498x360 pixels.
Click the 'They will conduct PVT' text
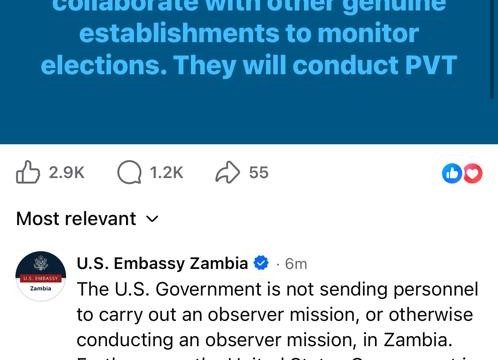pyautogui.click(x=315, y=65)
